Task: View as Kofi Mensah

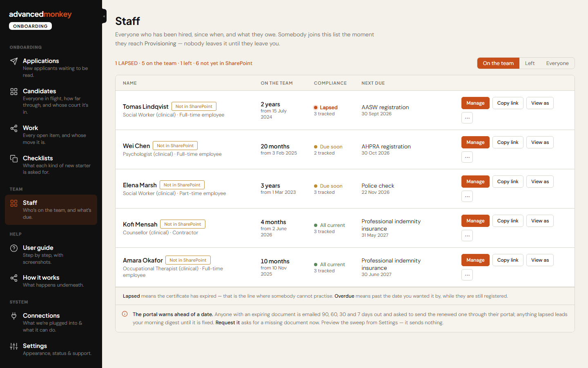Action: [540, 221]
